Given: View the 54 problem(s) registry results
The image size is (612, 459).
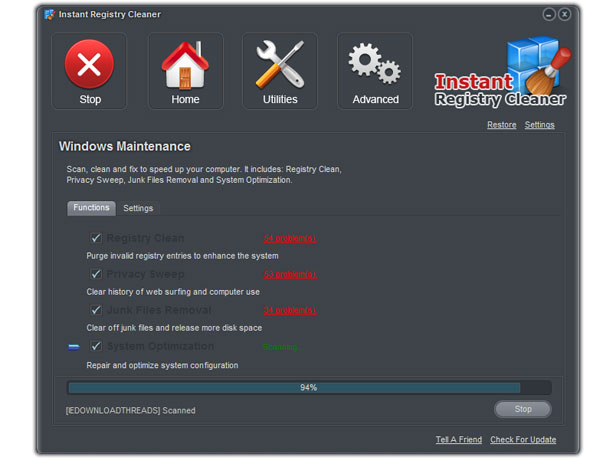Looking at the screenshot, I should pos(290,238).
